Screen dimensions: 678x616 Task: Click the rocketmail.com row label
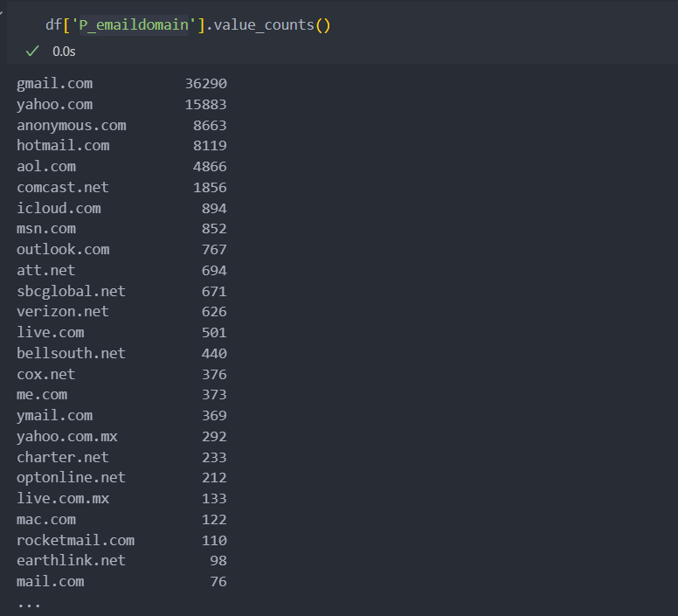pyautogui.click(x=76, y=540)
